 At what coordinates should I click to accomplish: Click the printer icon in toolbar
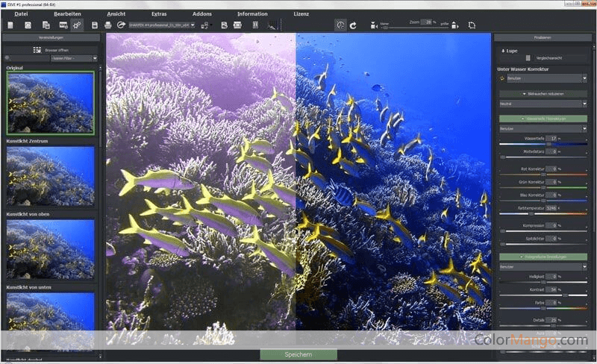108,25
